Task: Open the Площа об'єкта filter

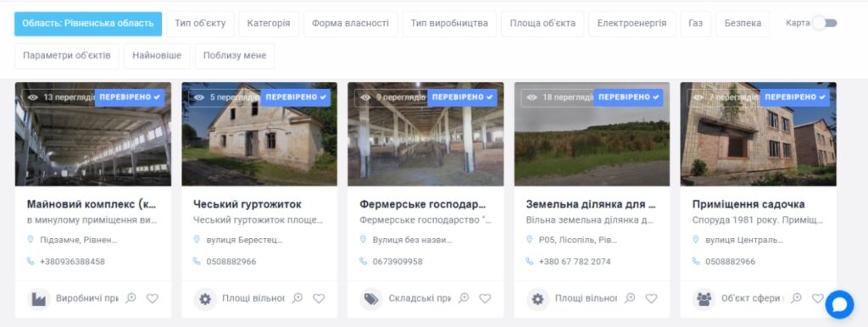Action: tap(542, 23)
